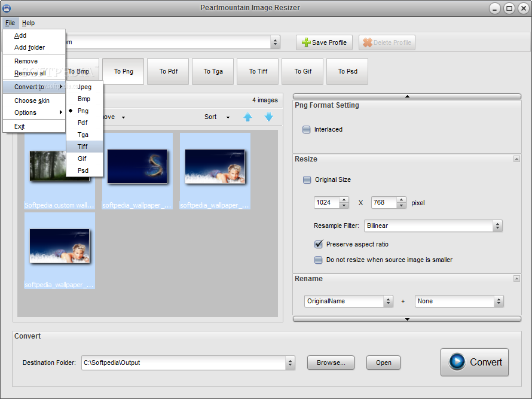
Task: Open the Destination Folder dropdown
Action: point(290,363)
